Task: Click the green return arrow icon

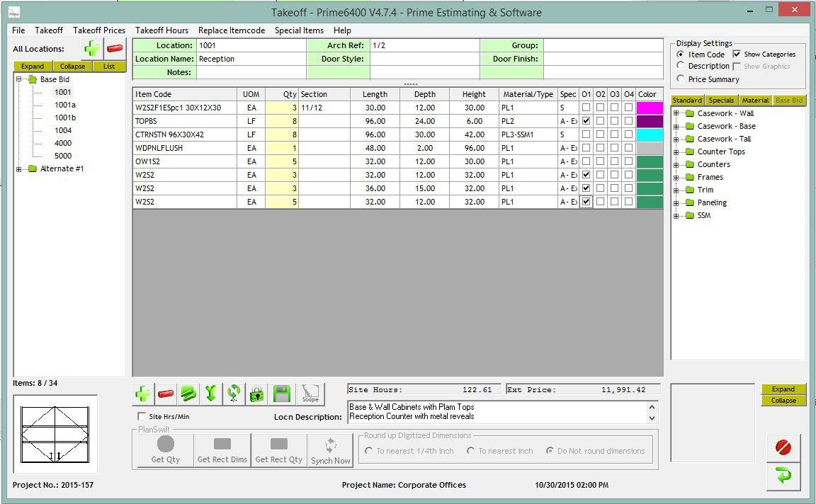Action: (x=783, y=476)
